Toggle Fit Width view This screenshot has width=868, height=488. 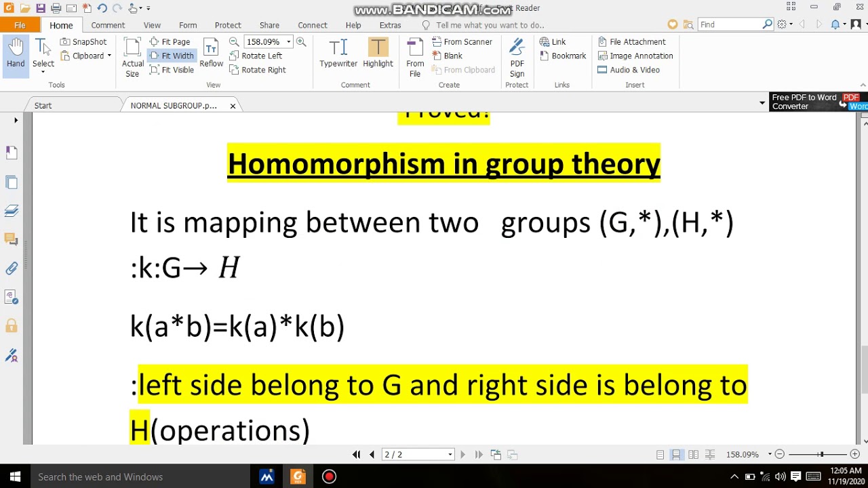click(x=171, y=56)
